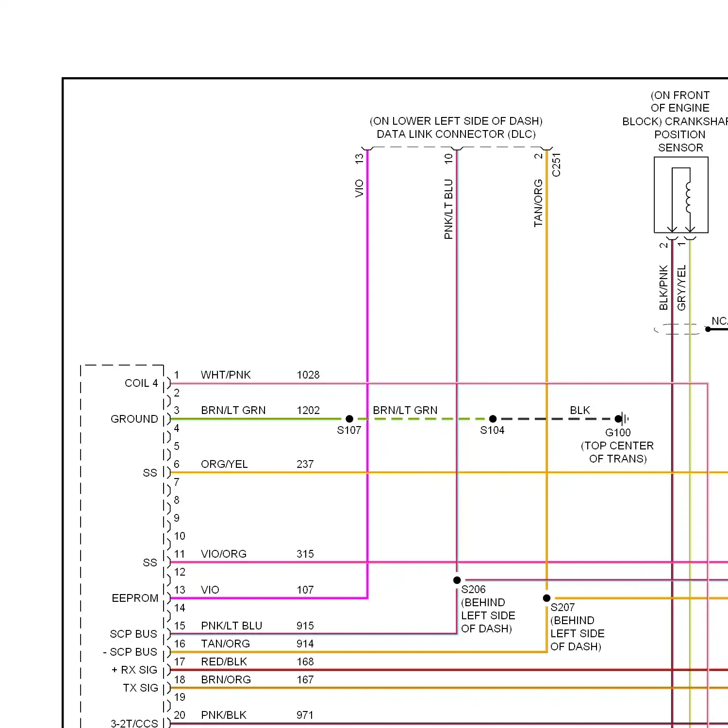The width and height of the screenshot is (728, 728).
Task: Select the S107 splice label
Action: 349,430
